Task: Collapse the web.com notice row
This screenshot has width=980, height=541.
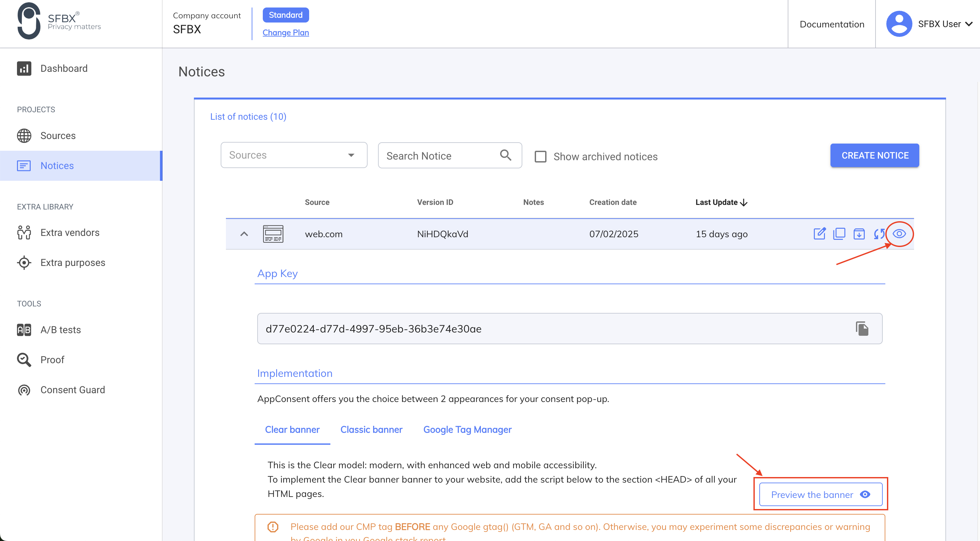Action: point(244,234)
